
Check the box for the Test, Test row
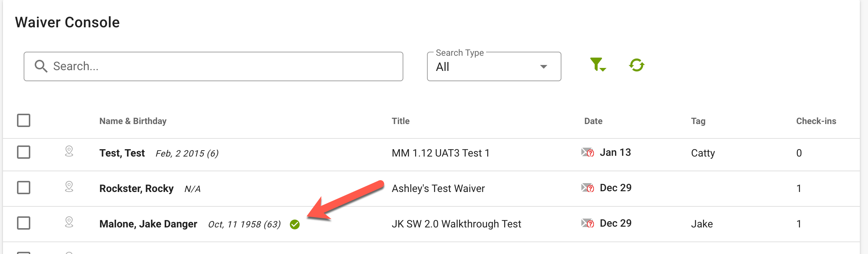pos(24,152)
